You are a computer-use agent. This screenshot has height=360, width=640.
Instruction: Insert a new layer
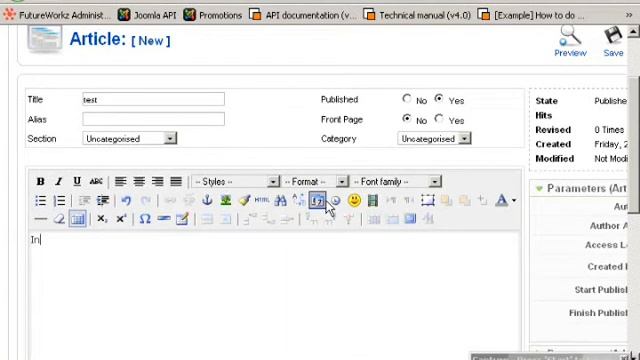click(428, 200)
